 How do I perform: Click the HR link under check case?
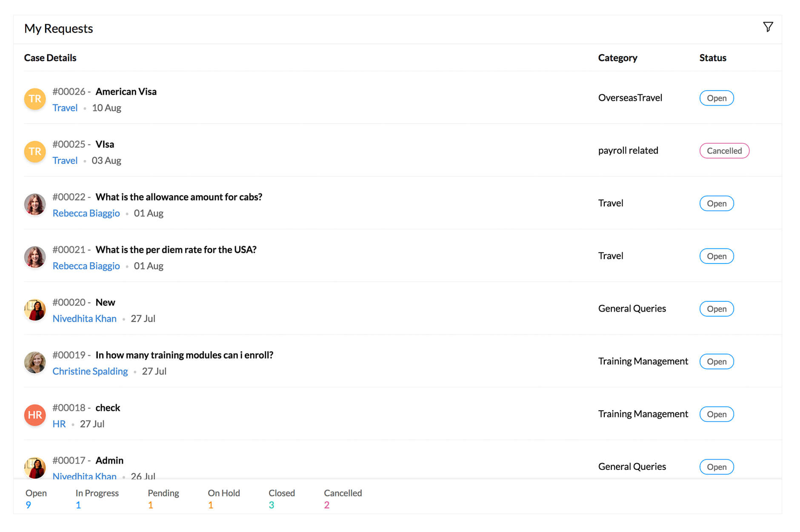tap(59, 423)
